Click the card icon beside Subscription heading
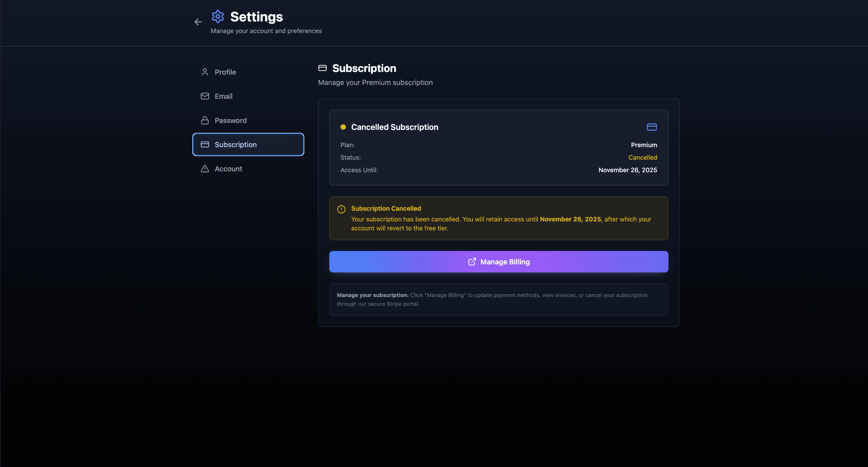The width and height of the screenshot is (868, 467). (323, 68)
